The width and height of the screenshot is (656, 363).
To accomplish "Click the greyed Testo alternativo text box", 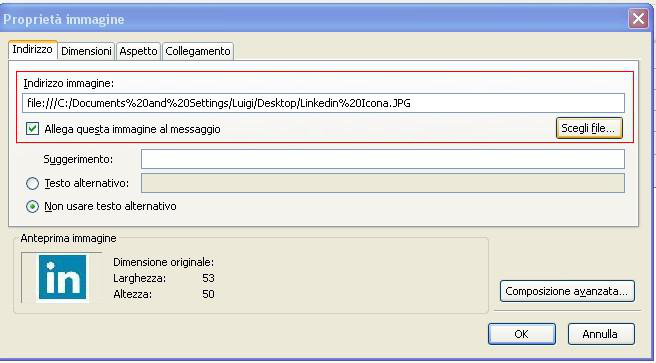I will [383, 183].
